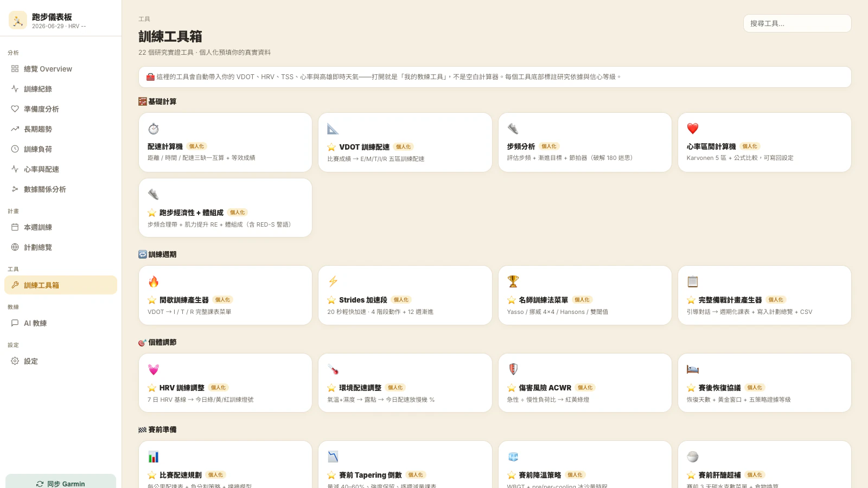Click the shield icon on 傷害風險 ACWR card

click(x=513, y=369)
